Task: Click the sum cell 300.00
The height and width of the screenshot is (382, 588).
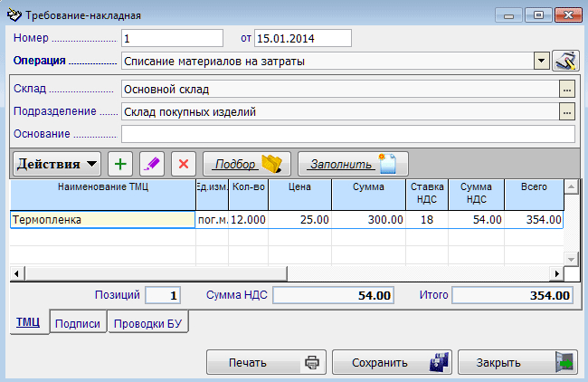Action: point(368,220)
